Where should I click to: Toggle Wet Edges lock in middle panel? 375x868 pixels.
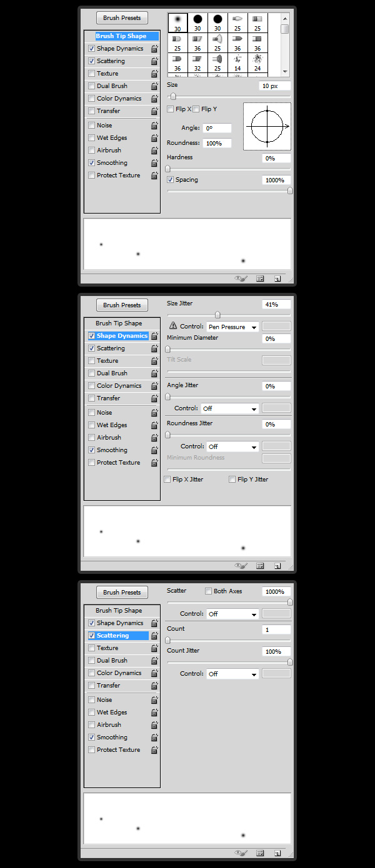(154, 425)
